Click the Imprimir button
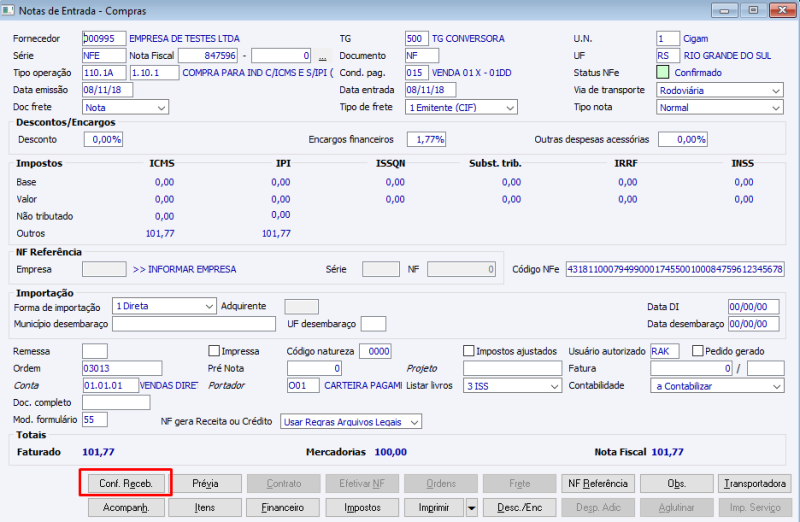This screenshot has height=522, width=800. tap(434, 508)
